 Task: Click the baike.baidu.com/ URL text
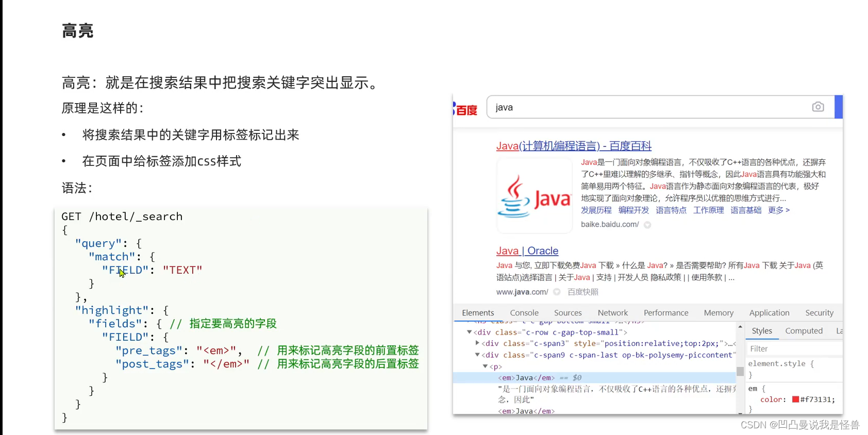[610, 225]
